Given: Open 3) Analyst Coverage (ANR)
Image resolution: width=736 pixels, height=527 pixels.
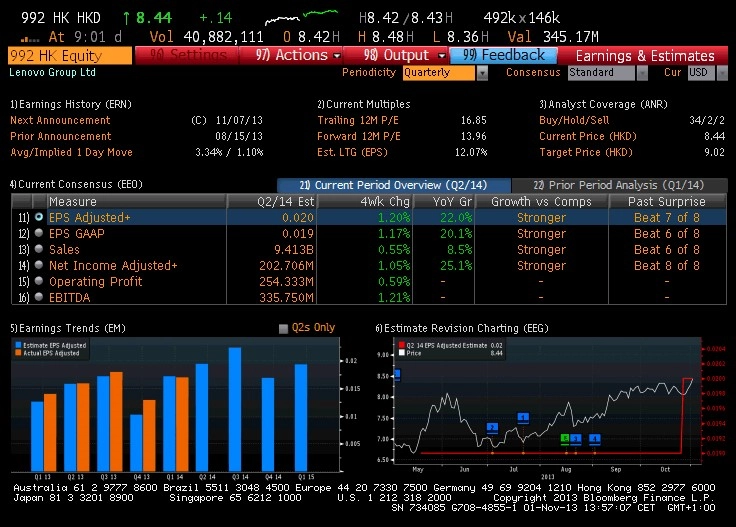Looking at the screenshot, I should [603, 104].
